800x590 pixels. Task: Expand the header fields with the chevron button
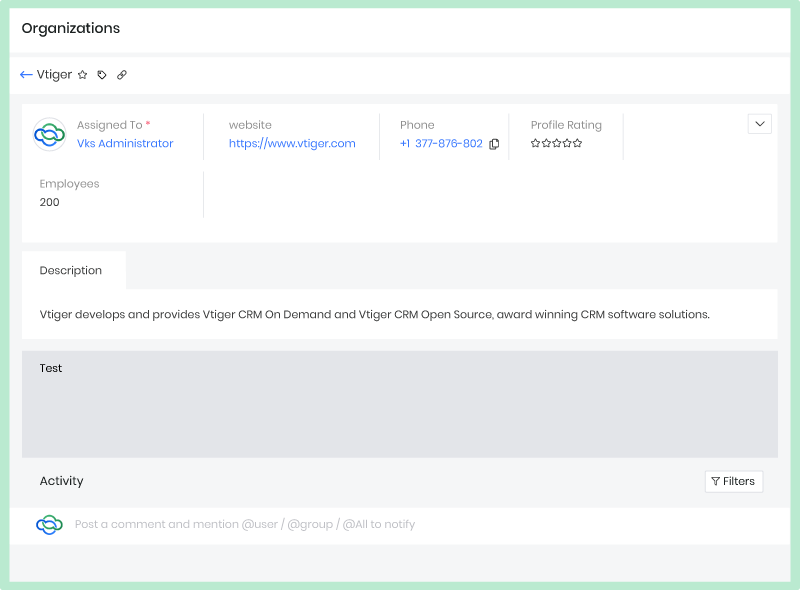coord(759,124)
